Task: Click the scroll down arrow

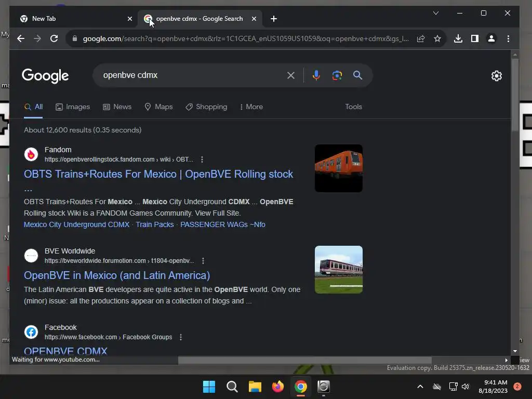Action: (515, 351)
